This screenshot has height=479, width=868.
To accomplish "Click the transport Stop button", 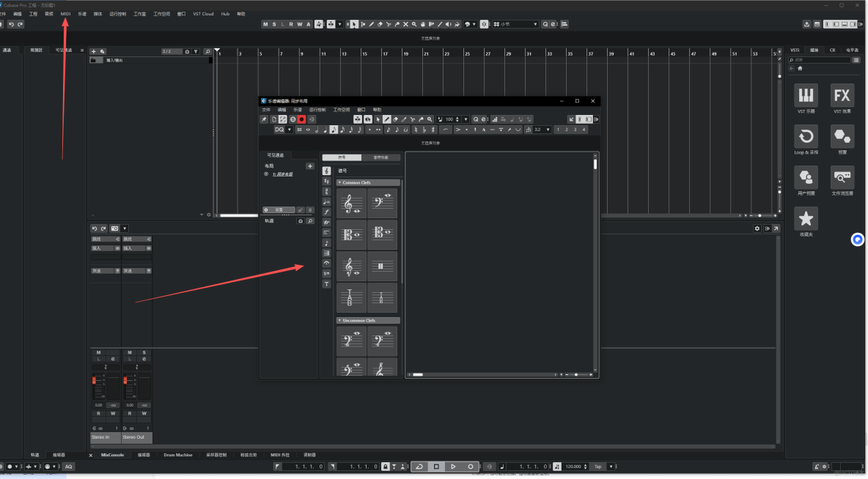I will (436, 467).
